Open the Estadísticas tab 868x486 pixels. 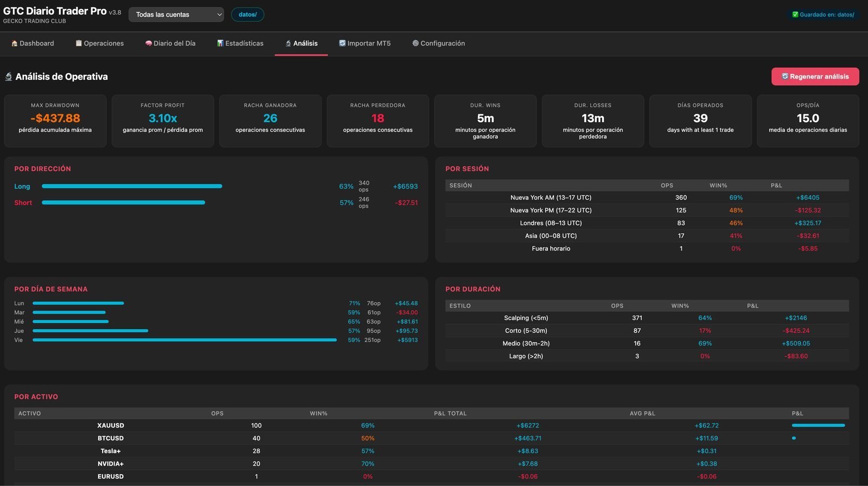click(240, 43)
